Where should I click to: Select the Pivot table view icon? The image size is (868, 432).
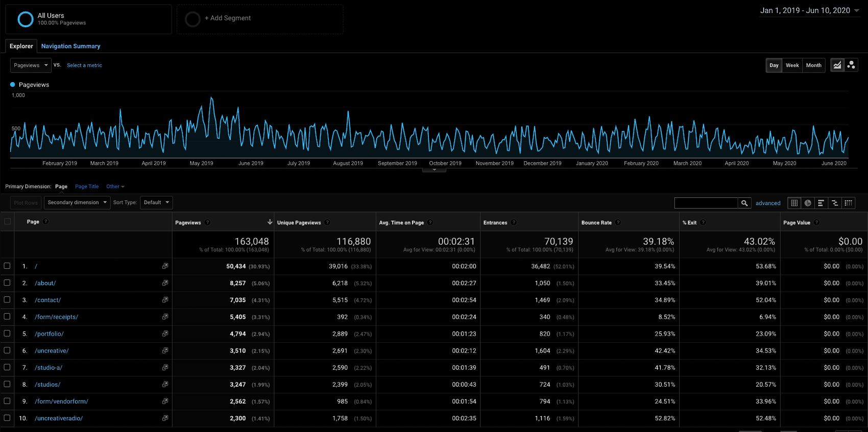click(x=848, y=203)
